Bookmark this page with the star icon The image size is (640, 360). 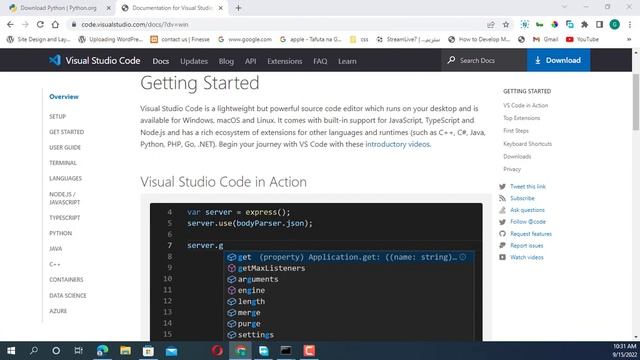click(506, 24)
